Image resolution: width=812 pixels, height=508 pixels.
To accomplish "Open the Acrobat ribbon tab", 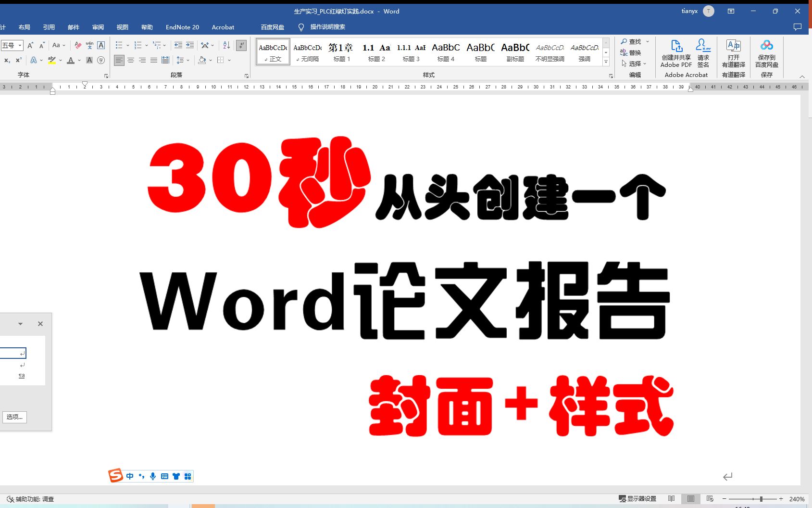I will 223,27.
